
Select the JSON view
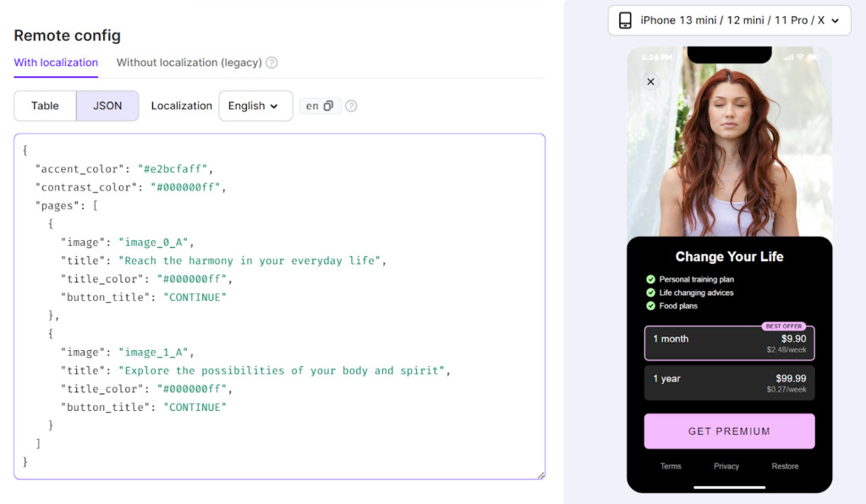pos(107,106)
